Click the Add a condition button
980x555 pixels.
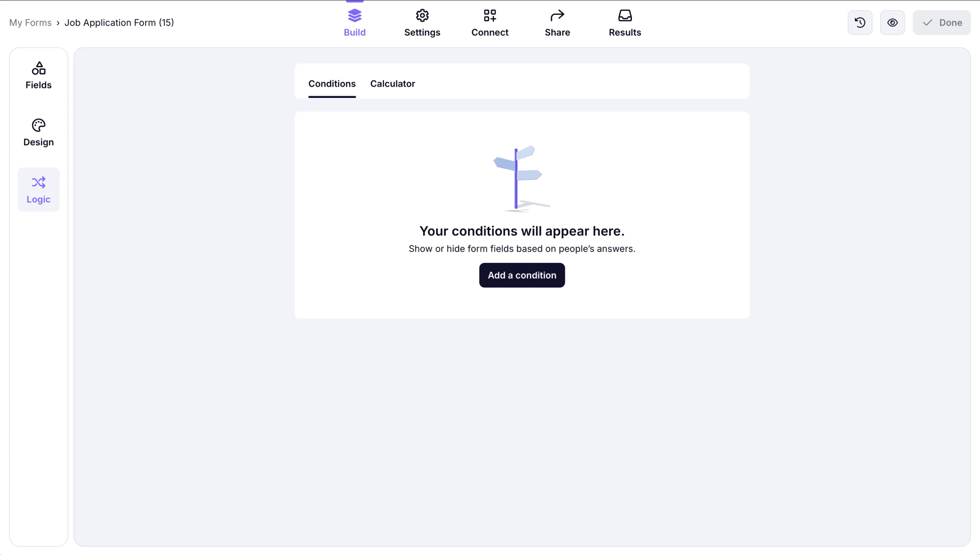[x=521, y=275]
